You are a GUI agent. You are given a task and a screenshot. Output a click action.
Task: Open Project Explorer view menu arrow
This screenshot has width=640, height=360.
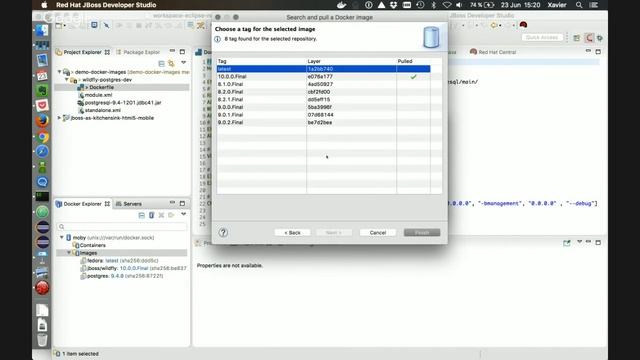[x=184, y=63]
